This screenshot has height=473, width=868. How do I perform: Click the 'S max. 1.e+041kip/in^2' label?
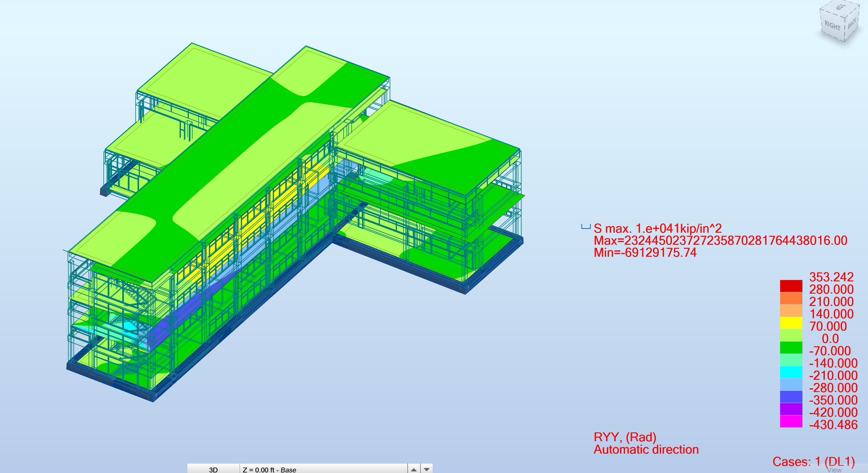pos(657,228)
